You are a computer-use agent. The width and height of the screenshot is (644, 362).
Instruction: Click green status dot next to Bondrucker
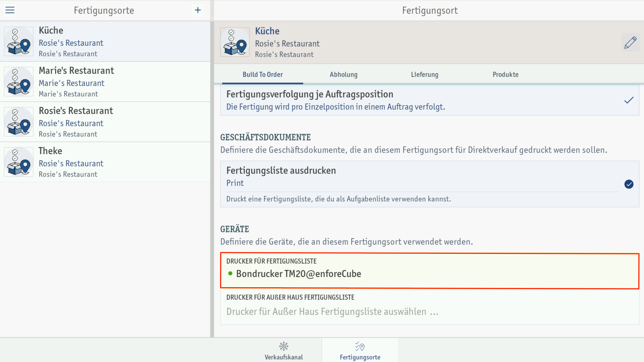click(230, 273)
